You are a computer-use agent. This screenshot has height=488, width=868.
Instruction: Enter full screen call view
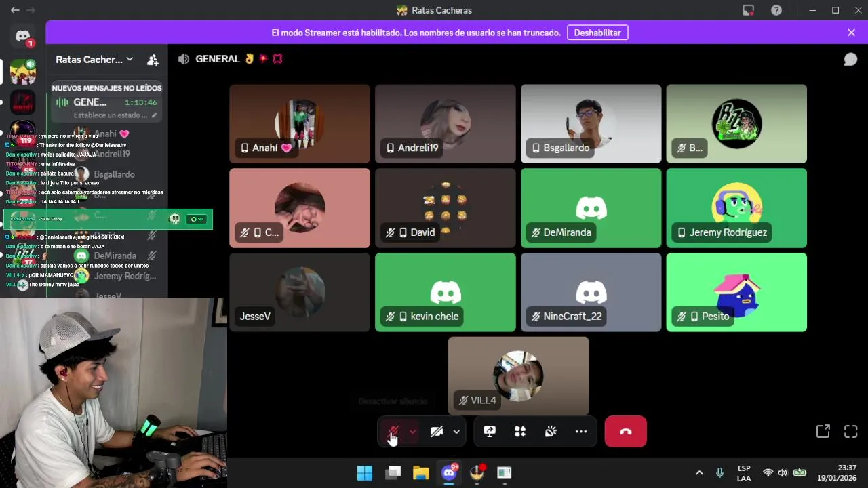click(x=851, y=432)
